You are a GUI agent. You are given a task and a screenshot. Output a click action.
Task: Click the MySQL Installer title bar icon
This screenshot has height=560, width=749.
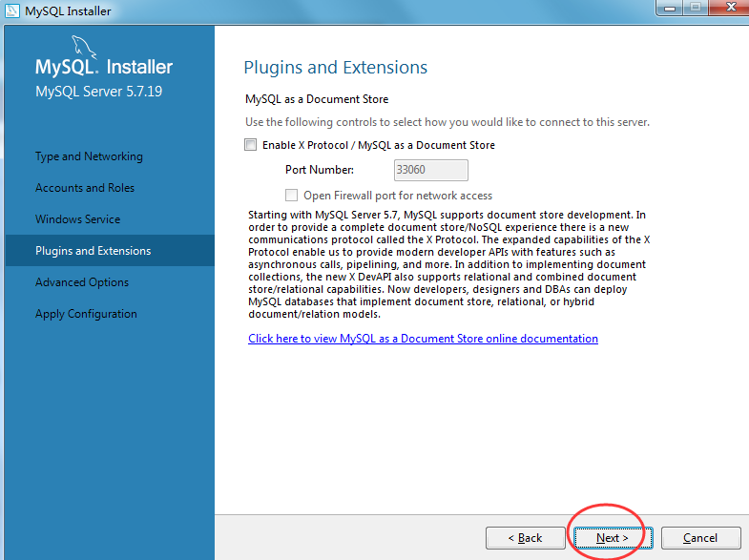point(12,10)
